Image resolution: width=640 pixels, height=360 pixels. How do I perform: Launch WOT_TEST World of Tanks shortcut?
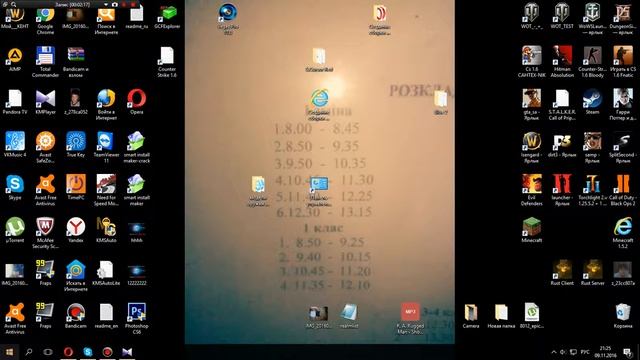(562, 17)
